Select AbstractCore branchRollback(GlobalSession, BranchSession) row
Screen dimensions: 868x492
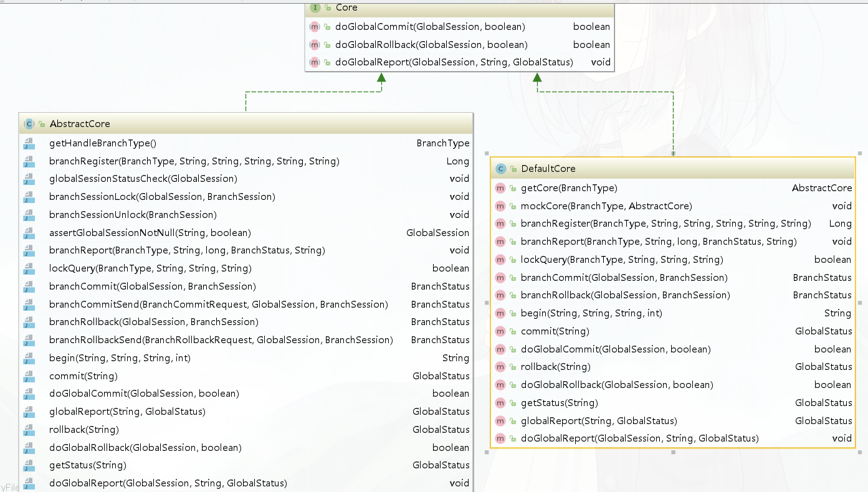tap(246, 322)
